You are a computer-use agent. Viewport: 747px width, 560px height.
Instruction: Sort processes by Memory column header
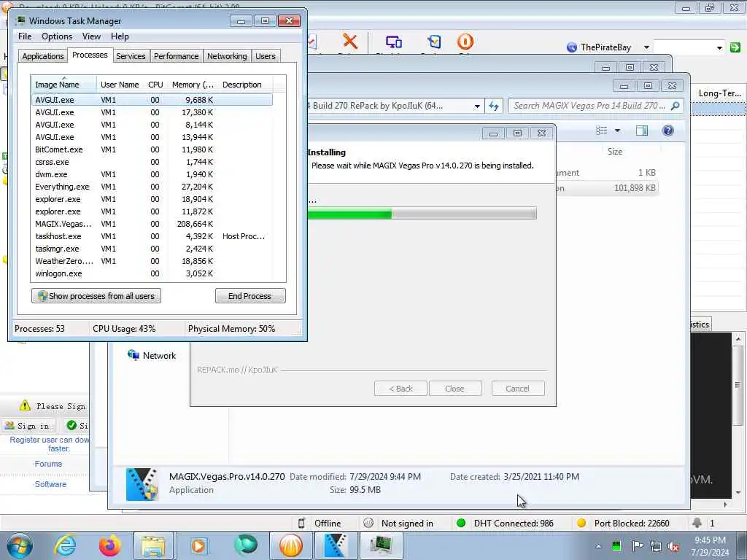point(193,85)
